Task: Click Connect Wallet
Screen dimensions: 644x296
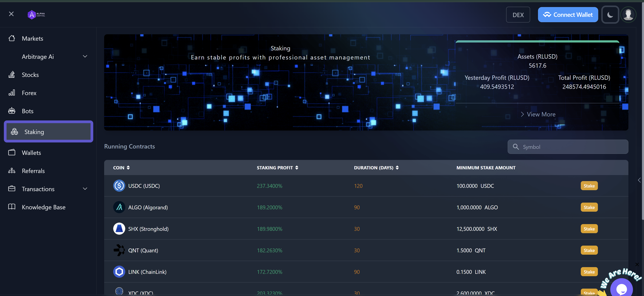Action: (568, 14)
